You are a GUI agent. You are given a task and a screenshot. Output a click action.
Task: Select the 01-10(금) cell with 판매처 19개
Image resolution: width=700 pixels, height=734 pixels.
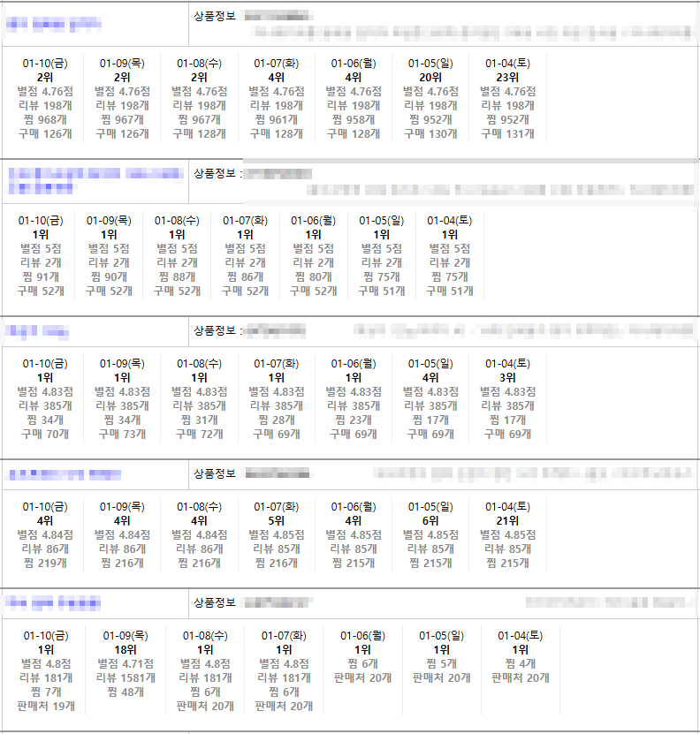coord(45,670)
